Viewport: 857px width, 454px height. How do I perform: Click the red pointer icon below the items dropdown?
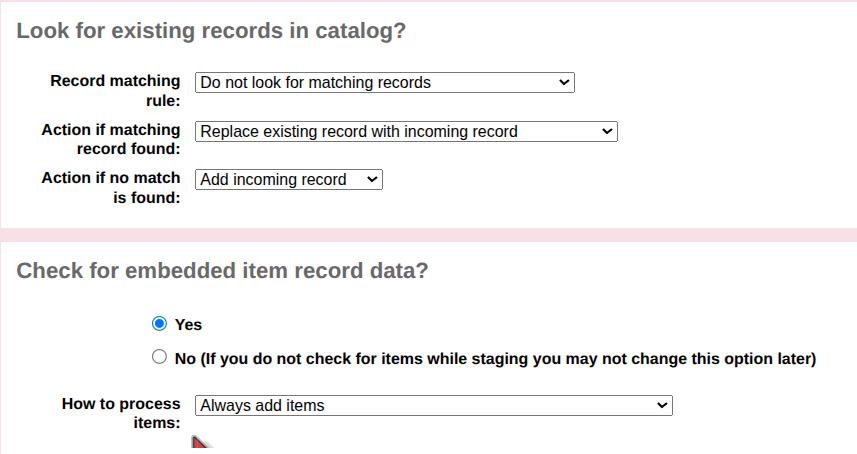click(x=200, y=444)
